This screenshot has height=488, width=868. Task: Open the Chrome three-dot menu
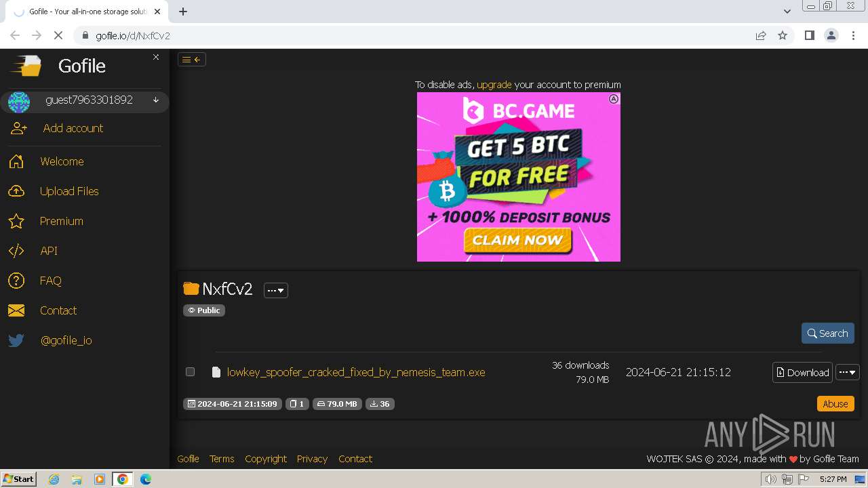[853, 35]
